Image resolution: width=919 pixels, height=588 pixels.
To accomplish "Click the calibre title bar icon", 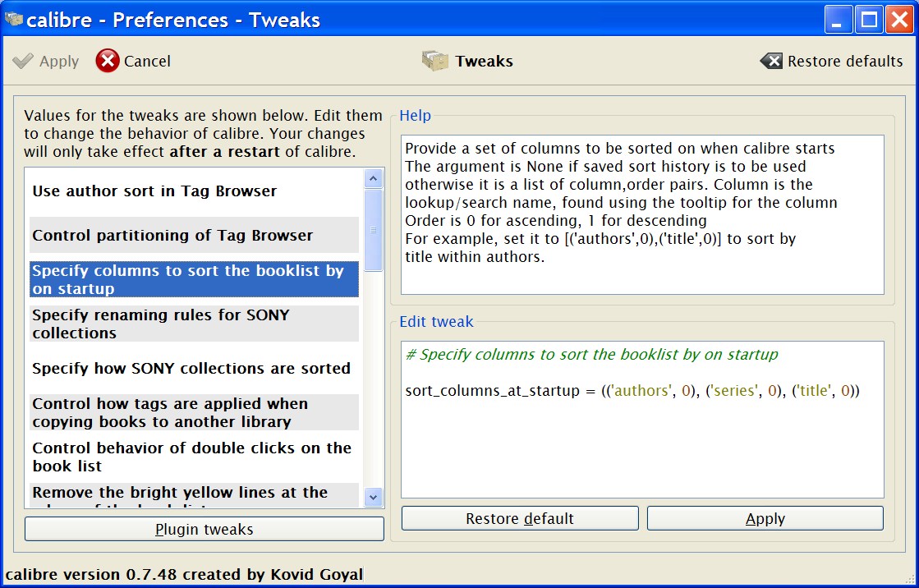I will click(x=13, y=20).
